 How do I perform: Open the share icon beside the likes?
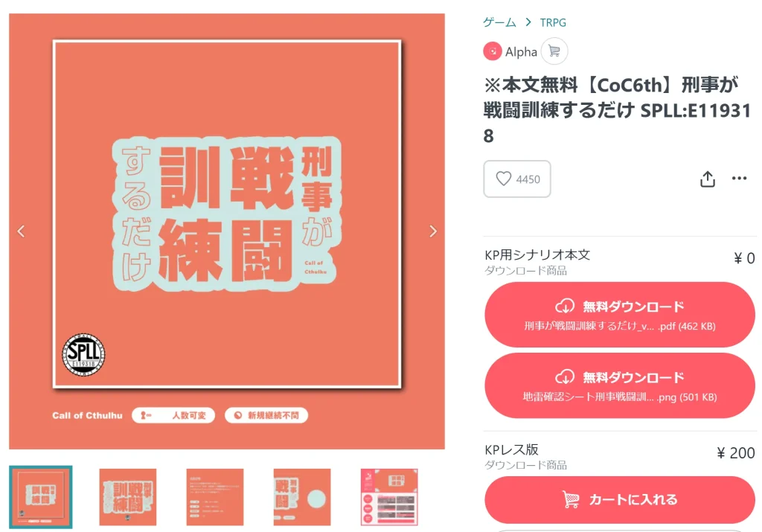coord(707,179)
